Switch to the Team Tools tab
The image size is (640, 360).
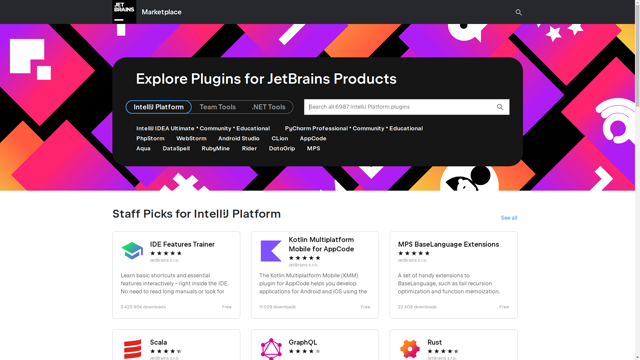click(218, 107)
